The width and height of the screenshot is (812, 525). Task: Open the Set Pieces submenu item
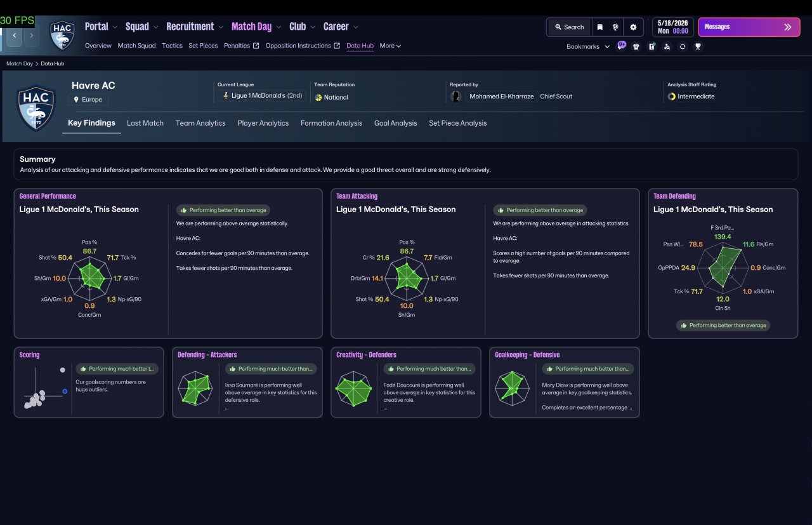pyautogui.click(x=203, y=46)
